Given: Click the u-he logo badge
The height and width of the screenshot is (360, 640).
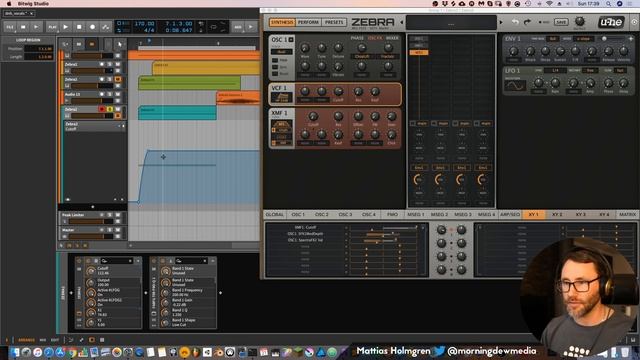Looking at the screenshot, I should [x=611, y=22].
